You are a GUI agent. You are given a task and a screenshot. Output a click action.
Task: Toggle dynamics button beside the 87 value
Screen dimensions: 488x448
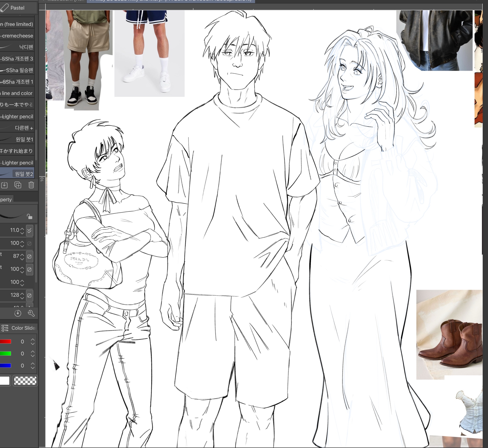point(29,256)
